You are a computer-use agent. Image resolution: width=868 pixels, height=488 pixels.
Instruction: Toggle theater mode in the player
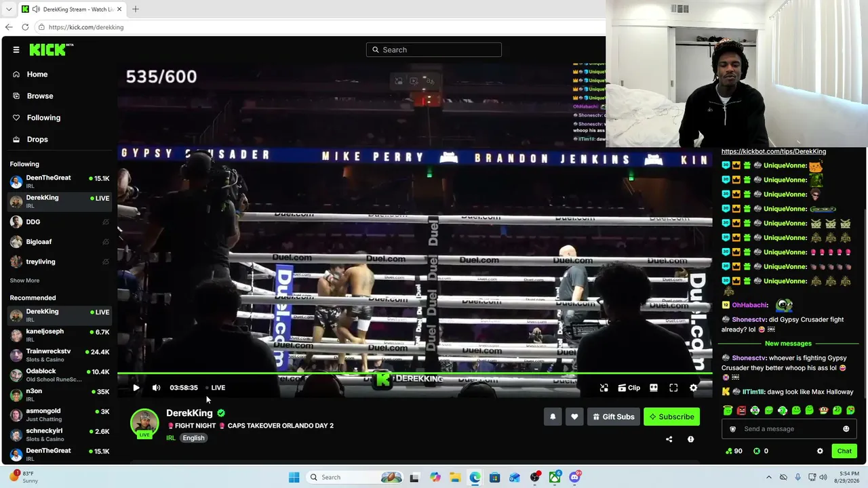point(654,388)
